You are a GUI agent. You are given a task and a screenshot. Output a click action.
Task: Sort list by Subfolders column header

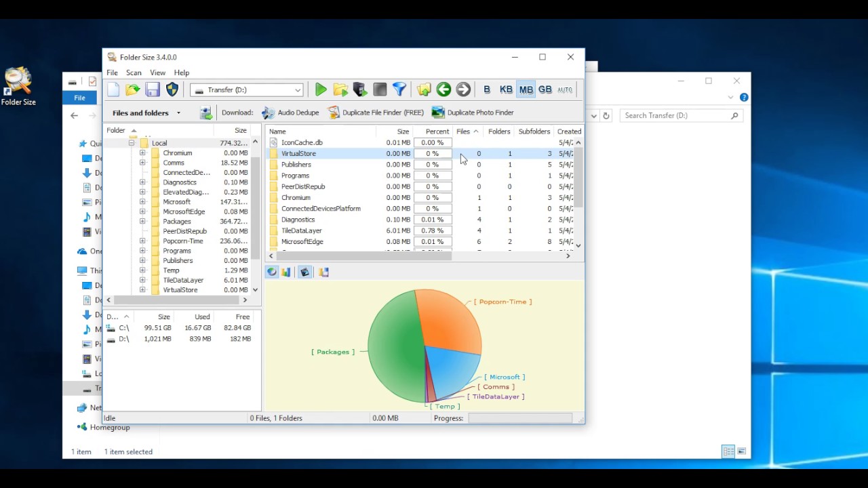coord(534,131)
